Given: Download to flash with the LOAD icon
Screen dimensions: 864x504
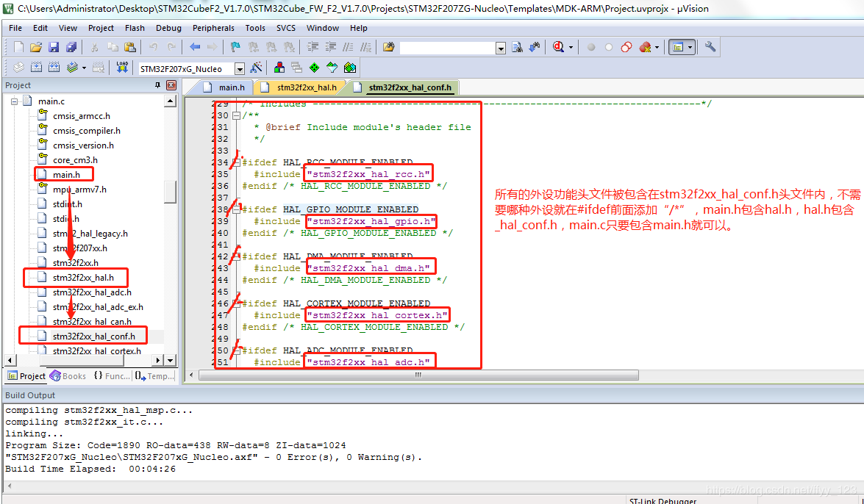Looking at the screenshot, I should tap(122, 68).
